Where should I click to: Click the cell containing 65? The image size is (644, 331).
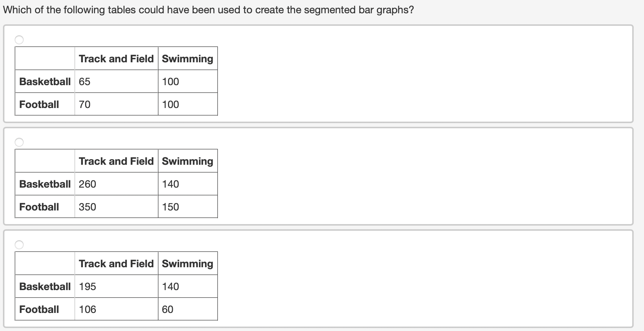point(85,81)
